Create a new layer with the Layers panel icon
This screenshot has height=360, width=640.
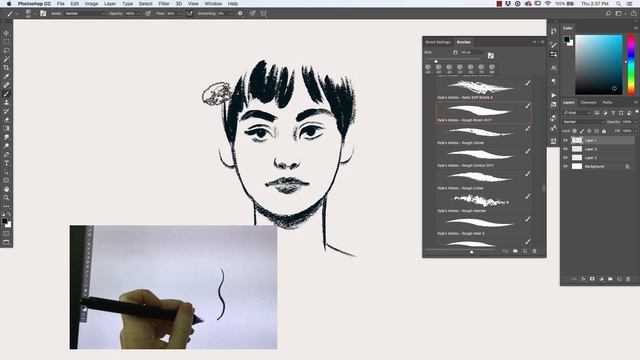[619, 279]
